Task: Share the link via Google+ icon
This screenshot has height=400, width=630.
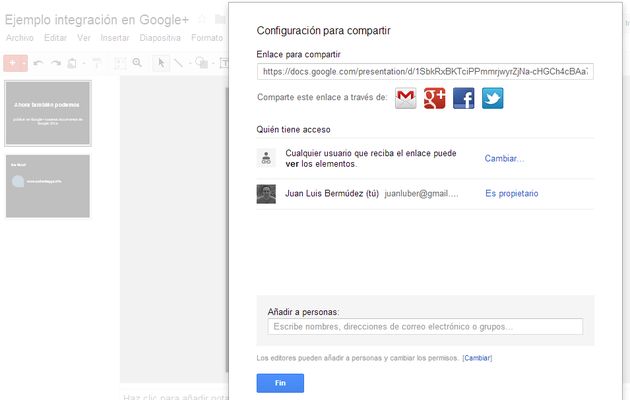Action: [434, 98]
